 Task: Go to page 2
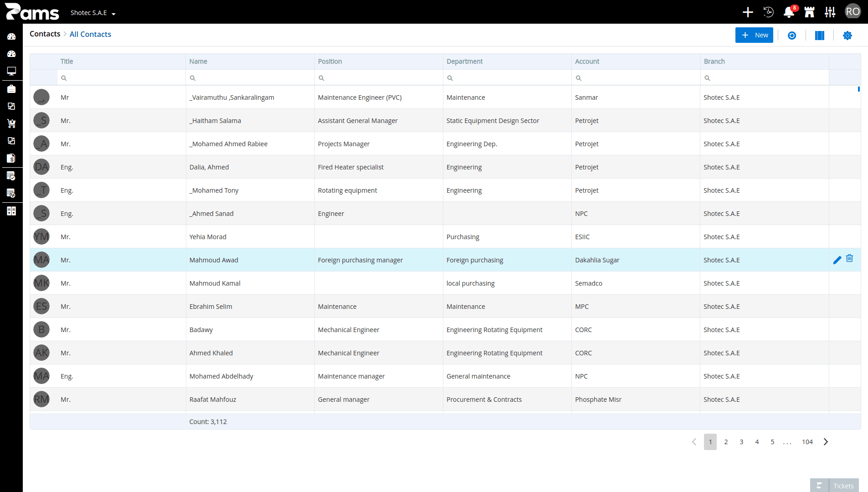tap(726, 442)
